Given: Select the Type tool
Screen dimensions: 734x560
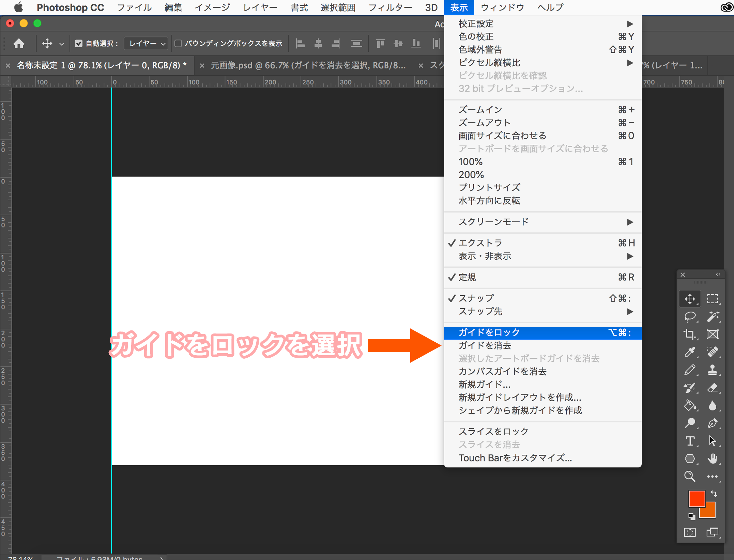Looking at the screenshot, I should [690, 441].
